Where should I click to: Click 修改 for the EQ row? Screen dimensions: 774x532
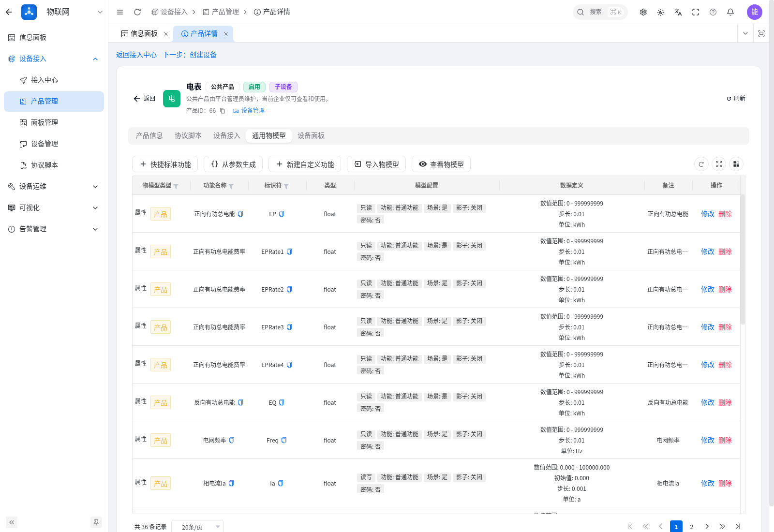pyautogui.click(x=708, y=402)
